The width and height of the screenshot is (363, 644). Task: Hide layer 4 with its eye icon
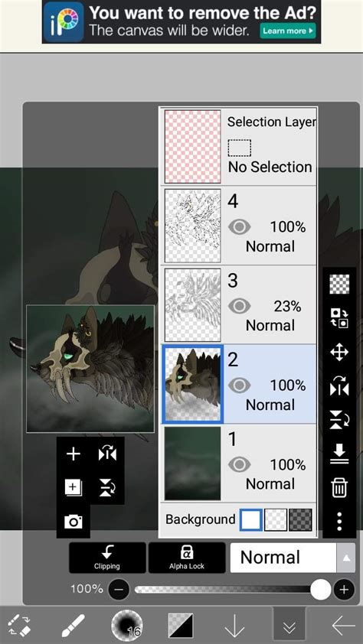[x=239, y=226]
